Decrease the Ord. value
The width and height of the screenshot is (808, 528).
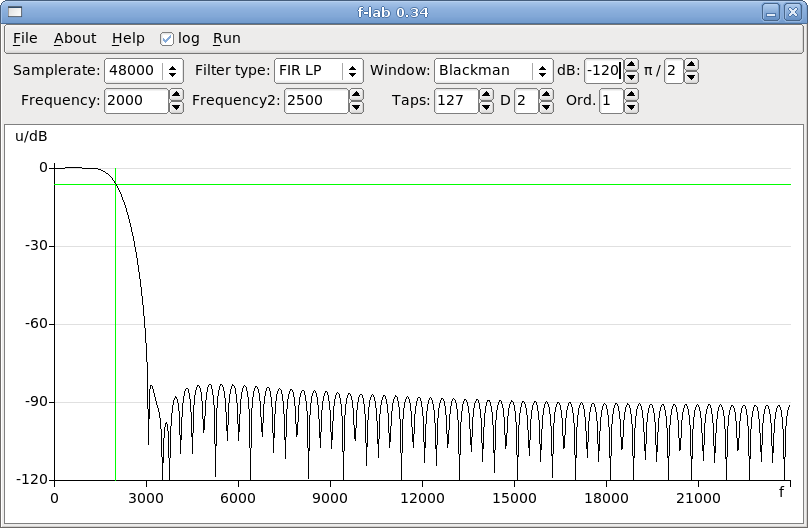coord(631,107)
